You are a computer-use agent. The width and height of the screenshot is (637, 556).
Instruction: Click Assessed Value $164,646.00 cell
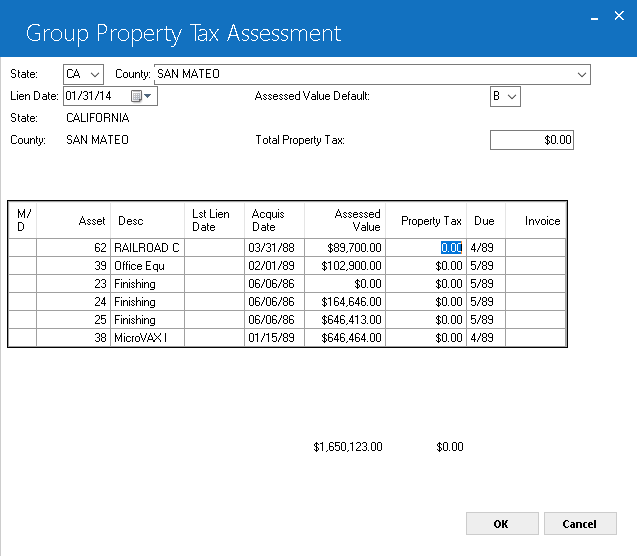pyautogui.click(x=345, y=302)
